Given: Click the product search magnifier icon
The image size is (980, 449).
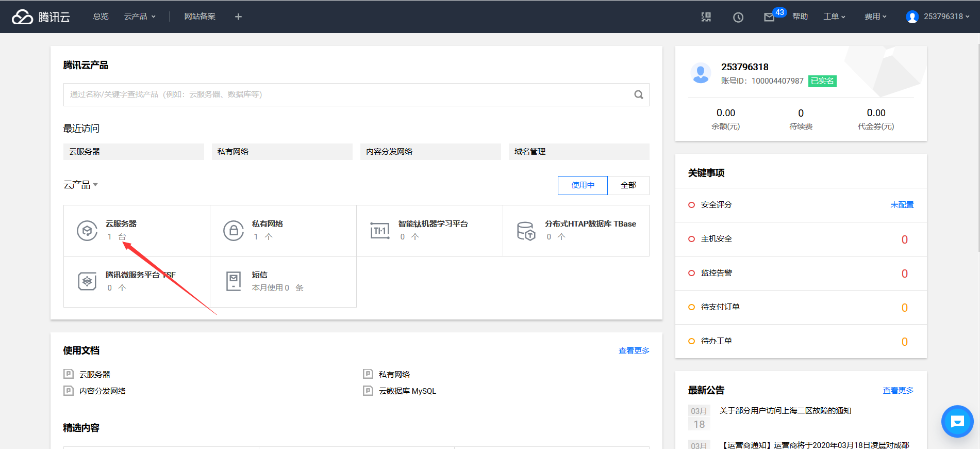Looking at the screenshot, I should [x=638, y=94].
